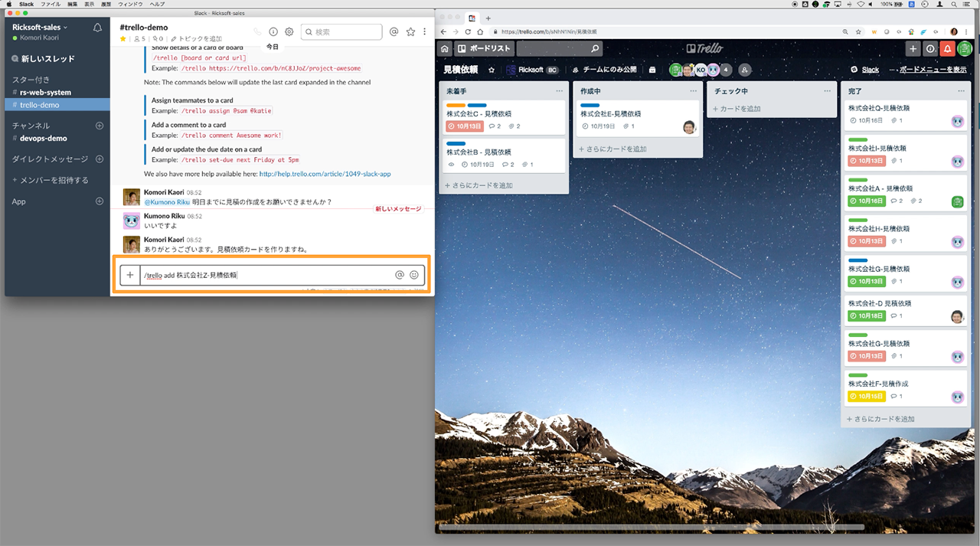Open the 株式会社E-見積依頼 card
This screenshot has height=546, width=980.
point(638,119)
